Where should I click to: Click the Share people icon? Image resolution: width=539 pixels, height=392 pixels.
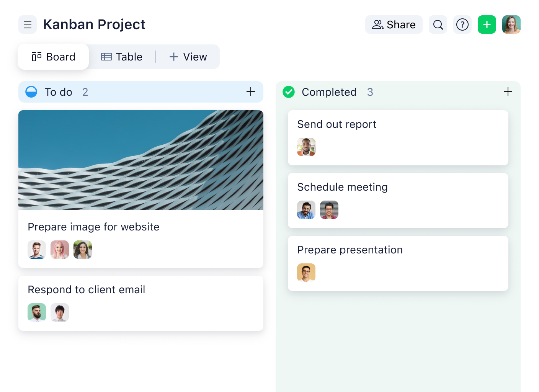tap(378, 24)
